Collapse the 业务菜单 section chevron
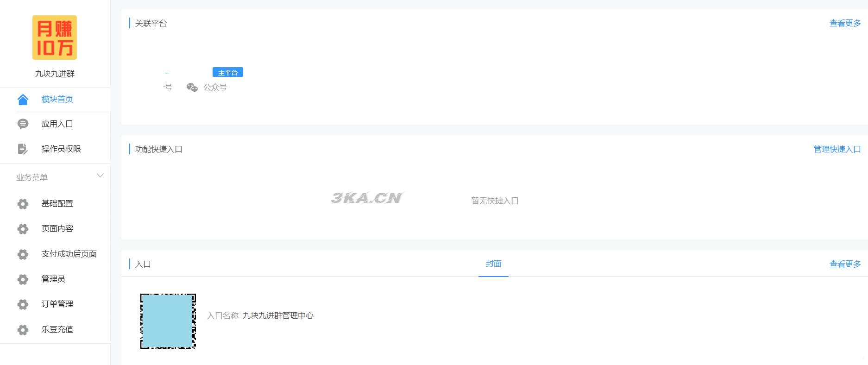Image resolution: width=868 pixels, height=365 pixels. click(100, 176)
